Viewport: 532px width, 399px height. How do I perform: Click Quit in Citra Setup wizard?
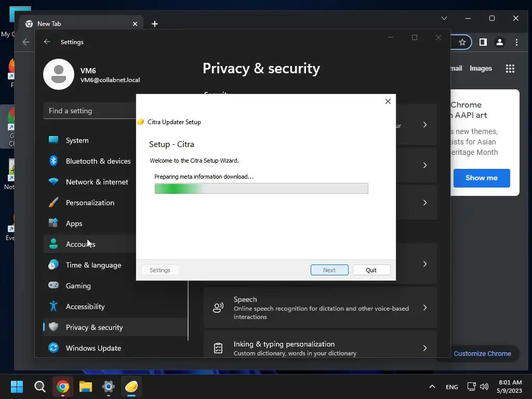coord(371,270)
